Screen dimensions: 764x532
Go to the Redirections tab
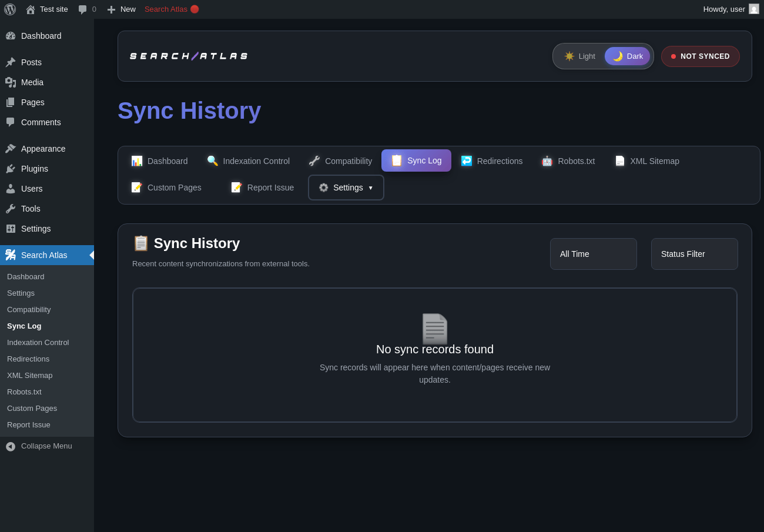point(492,160)
